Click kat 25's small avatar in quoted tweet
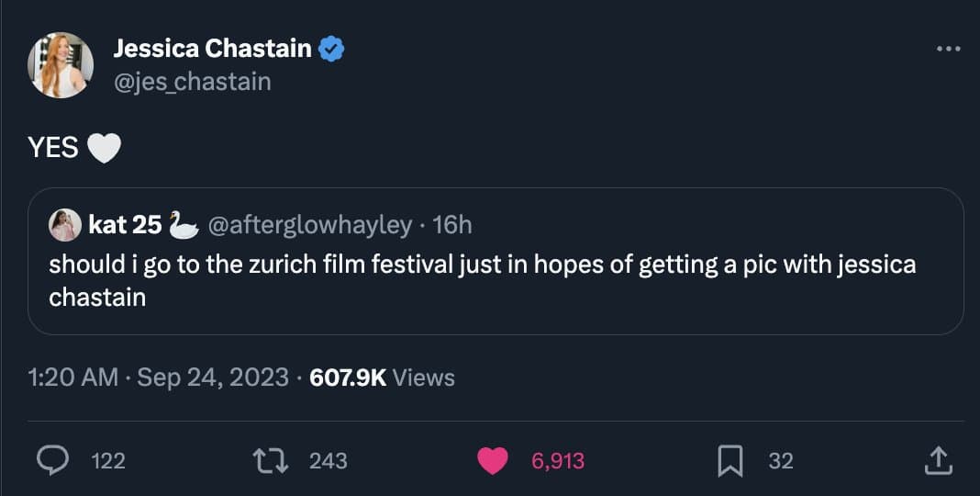Viewport: 980px width, 496px height. click(x=63, y=224)
